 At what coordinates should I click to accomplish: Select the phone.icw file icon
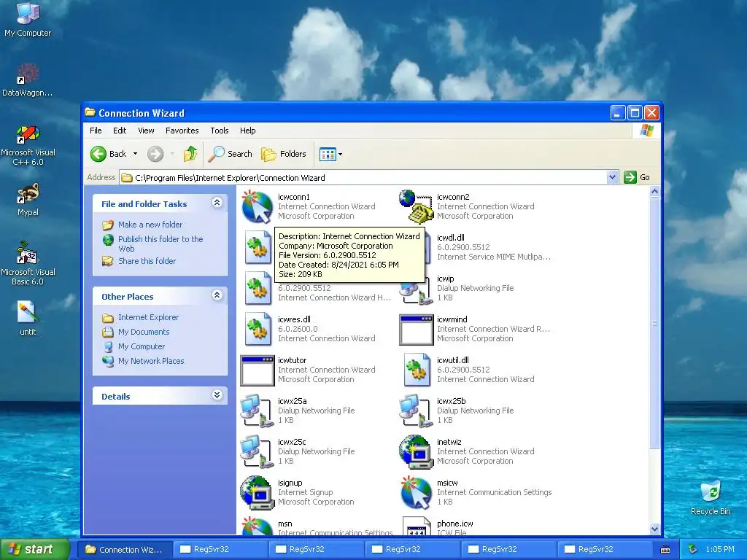click(x=416, y=526)
